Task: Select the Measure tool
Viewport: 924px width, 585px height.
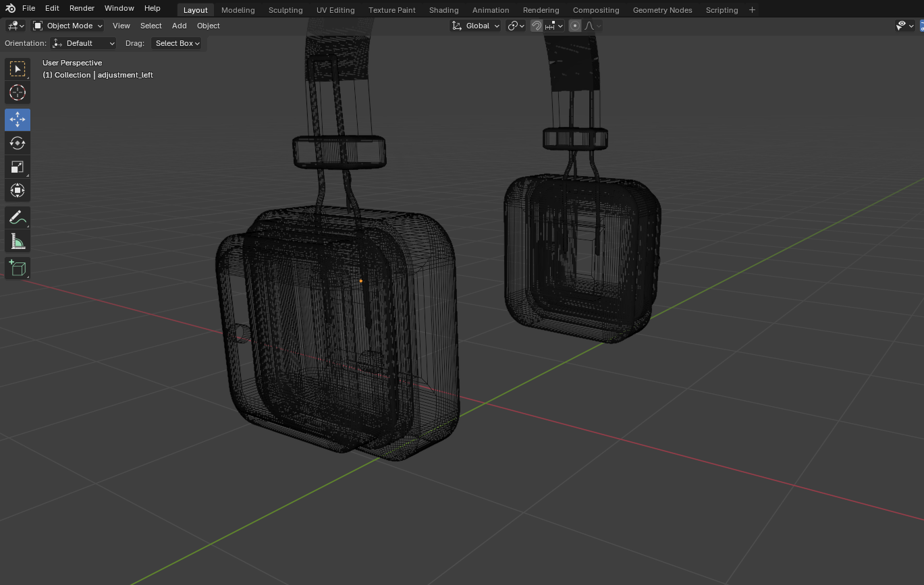Action: pyautogui.click(x=17, y=240)
